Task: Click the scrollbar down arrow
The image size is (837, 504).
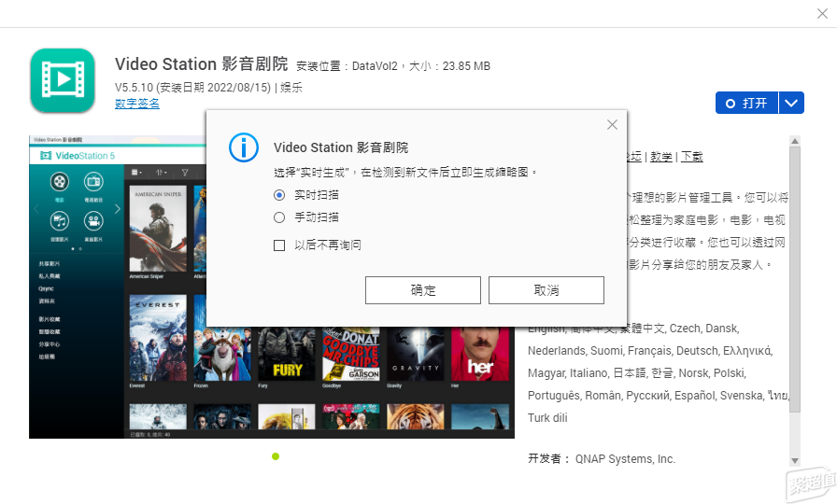Action: (x=795, y=461)
